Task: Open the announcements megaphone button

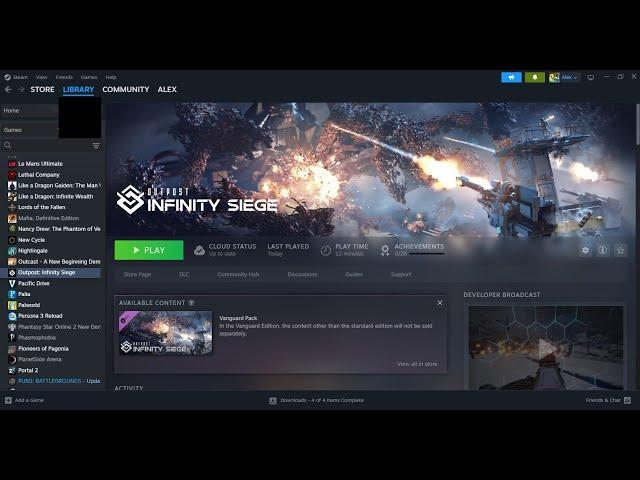Action: click(x=511, y=77)
